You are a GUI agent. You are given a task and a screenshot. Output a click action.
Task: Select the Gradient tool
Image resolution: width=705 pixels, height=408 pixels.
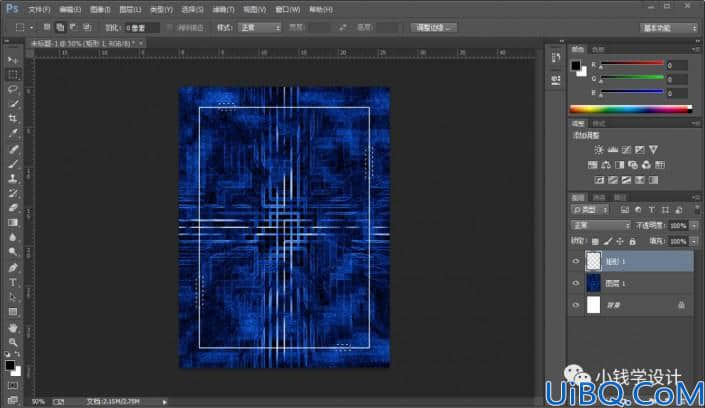13,223
